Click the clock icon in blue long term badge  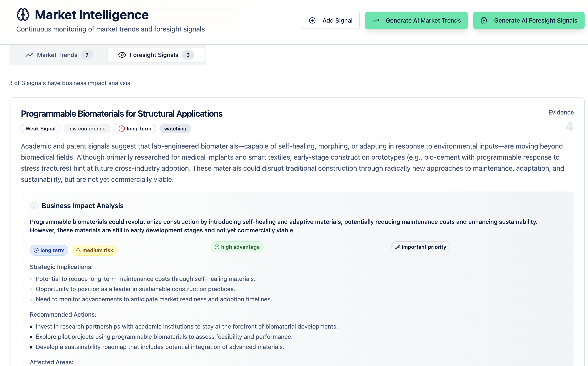pos(36,250)
